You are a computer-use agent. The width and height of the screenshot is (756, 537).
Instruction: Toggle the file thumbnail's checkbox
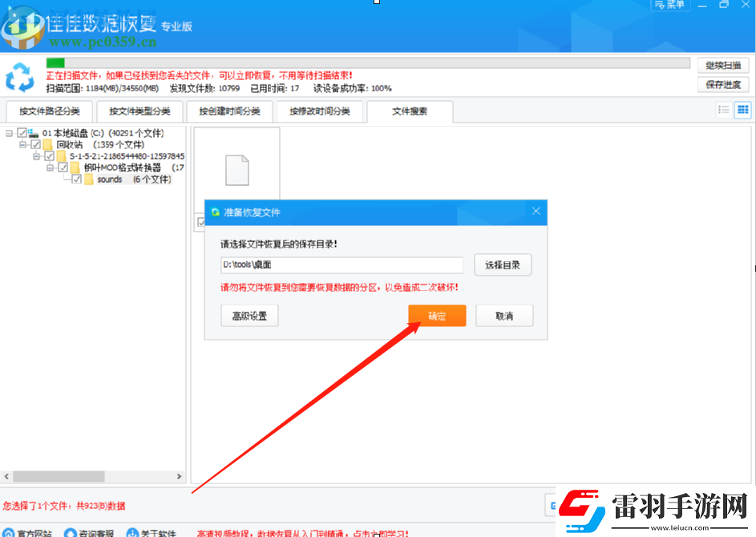[200, 222]
